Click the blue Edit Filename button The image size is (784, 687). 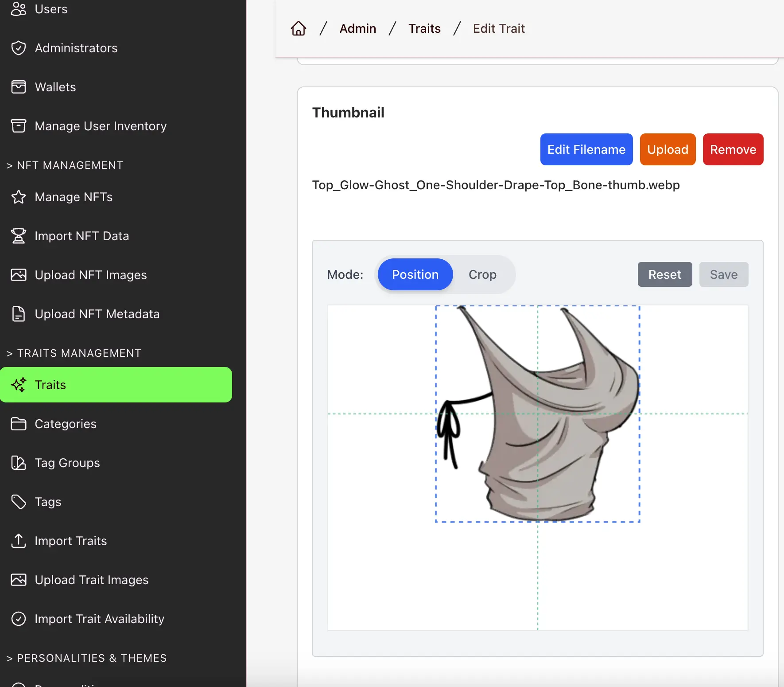[586, 149]
